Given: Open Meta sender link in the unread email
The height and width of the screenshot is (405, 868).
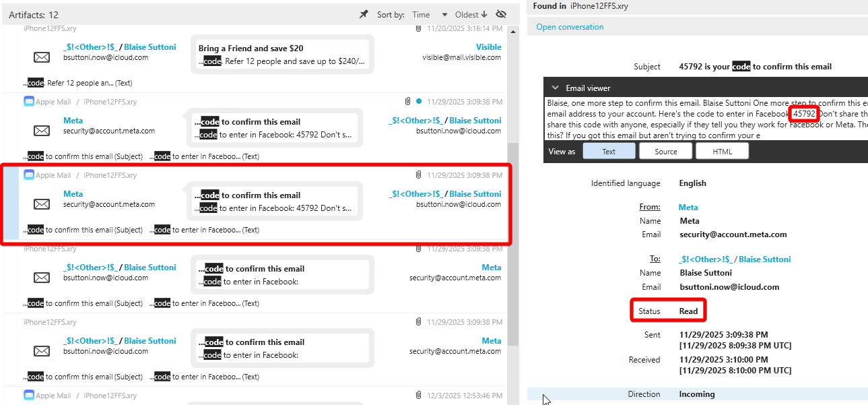Looking at the screenshot, I should click(73, 121).
